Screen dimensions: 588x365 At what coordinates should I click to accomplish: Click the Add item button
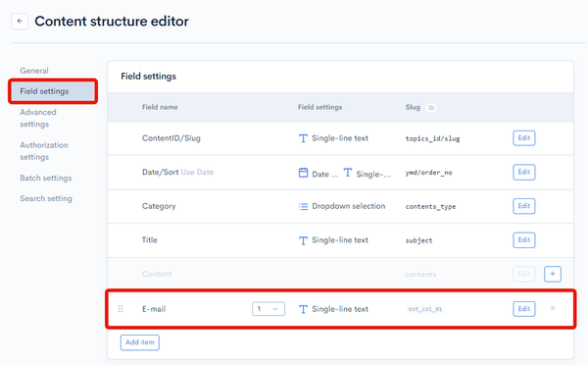[140, 342]
